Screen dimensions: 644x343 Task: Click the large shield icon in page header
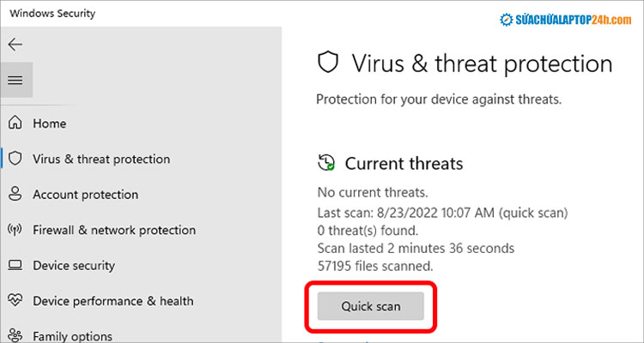329,63
